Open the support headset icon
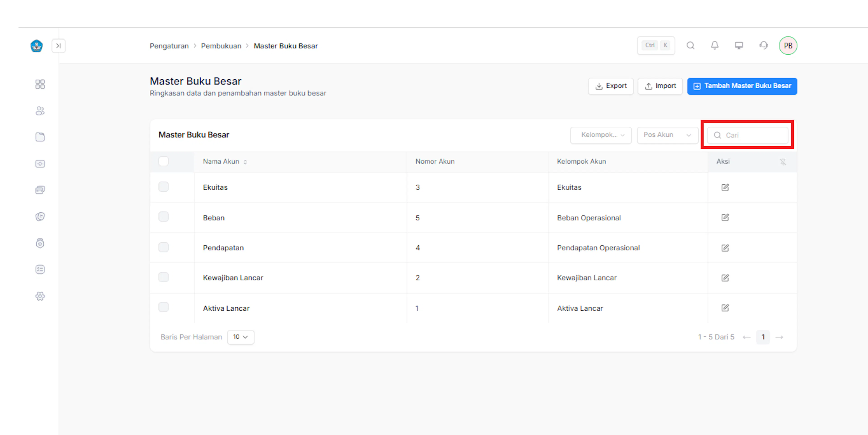The height and width of the screenshot is (435, 868). [x=764, y=45]
